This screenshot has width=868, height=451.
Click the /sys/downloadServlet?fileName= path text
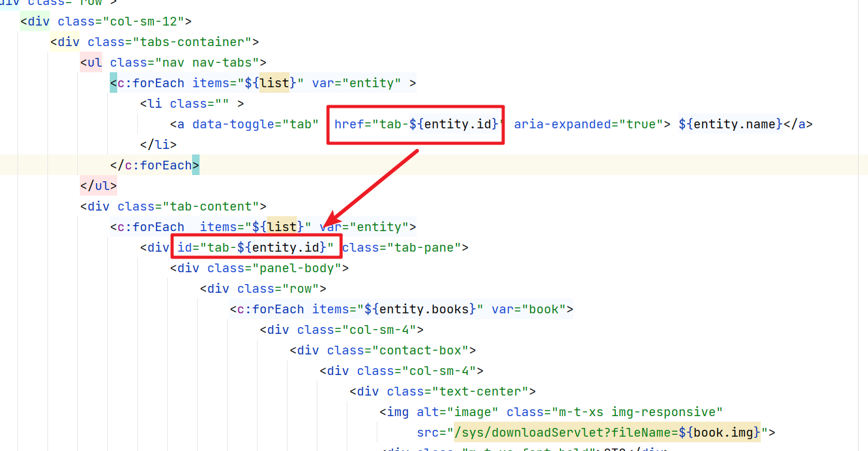[x=566, y=433]
